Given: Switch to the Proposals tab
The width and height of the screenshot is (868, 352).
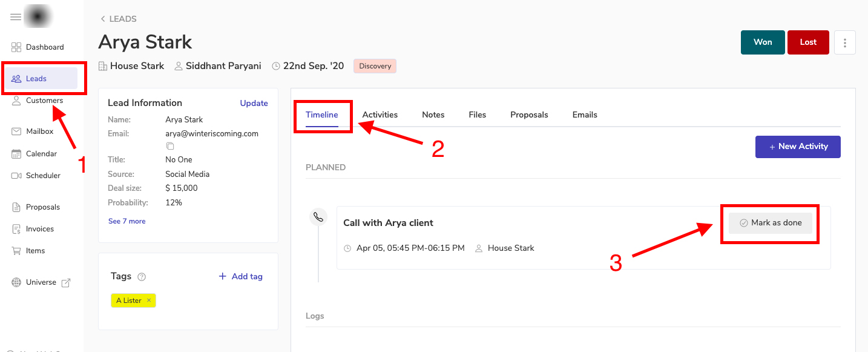Looking at the screenshot, I should point(528,115).
